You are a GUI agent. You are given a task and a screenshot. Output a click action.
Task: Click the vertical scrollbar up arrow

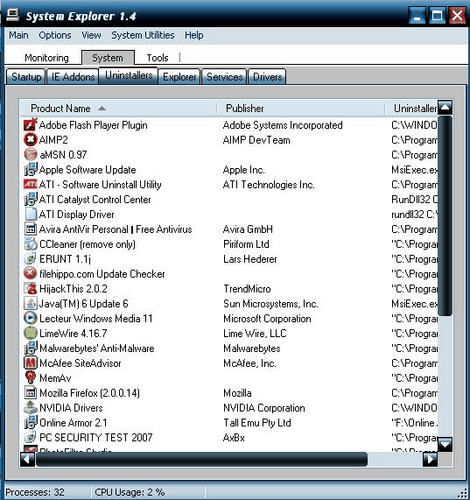[445, 108]
